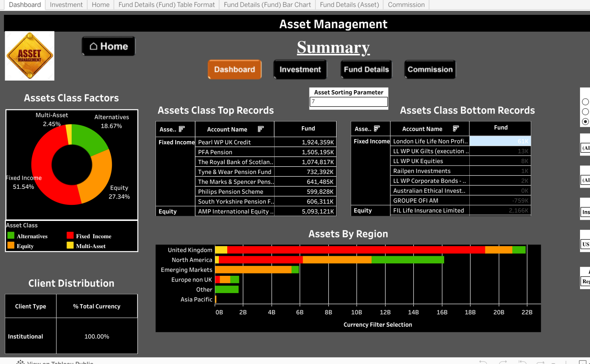Click sort icon beside Account Name in Bottom Records
Image resolution: width=590 pixels, height=364 pixels.
click(x=456, y=129)
